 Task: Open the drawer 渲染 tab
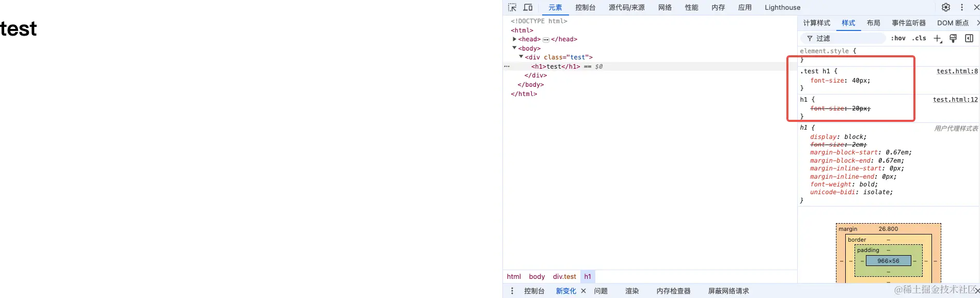[632, 291]
